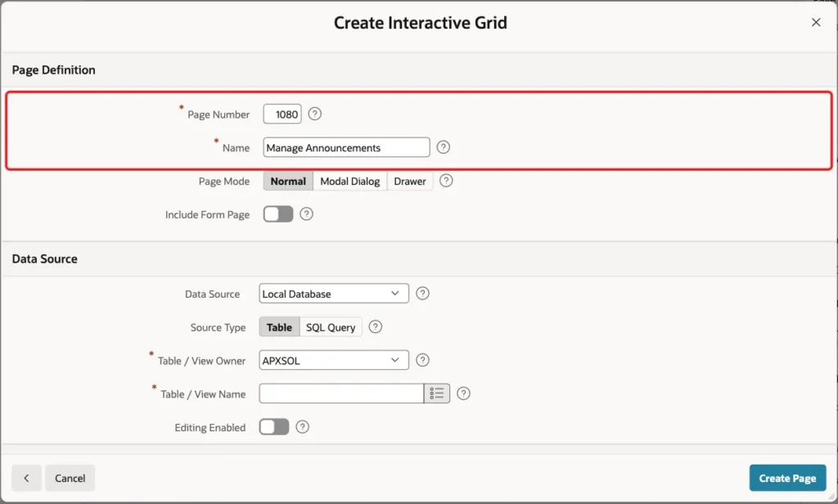Screen dimensions: 838x504
Task: Toggle the Include Form Page switch
Action: click(x=278, y=214)
